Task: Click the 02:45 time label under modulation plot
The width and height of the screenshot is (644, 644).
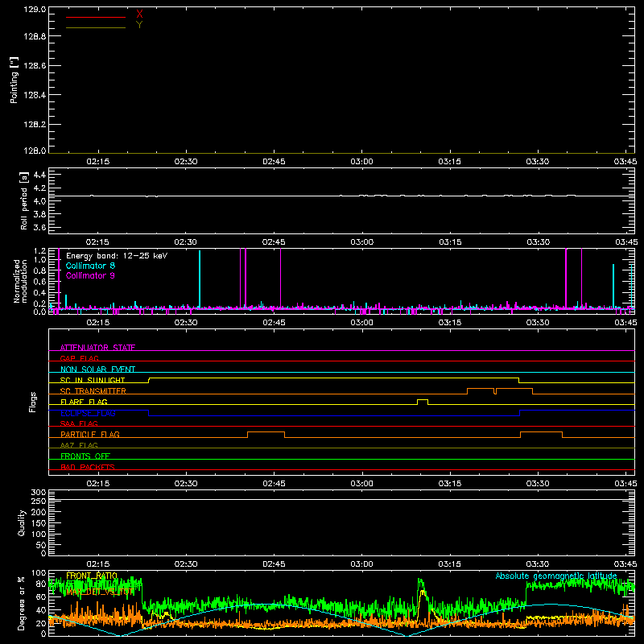Action: pyautogui.click(x=274, y=323)
